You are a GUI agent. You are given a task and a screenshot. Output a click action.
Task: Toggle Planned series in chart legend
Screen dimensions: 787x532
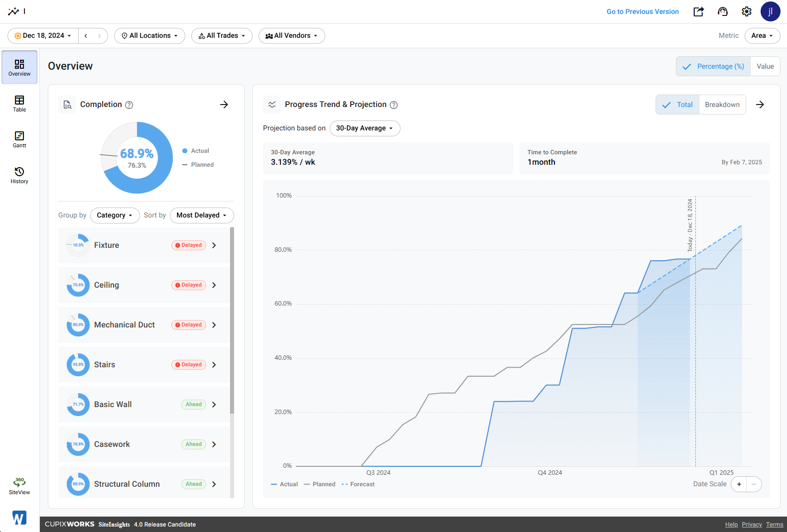pos(319,484)
